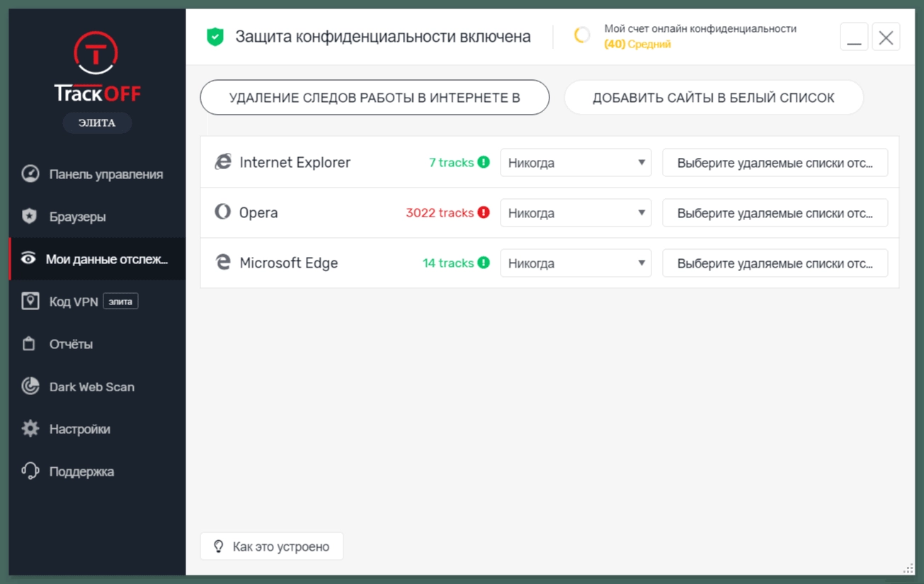
Task: Click the Настройки gear icon
Action: (x=30, y=428)
